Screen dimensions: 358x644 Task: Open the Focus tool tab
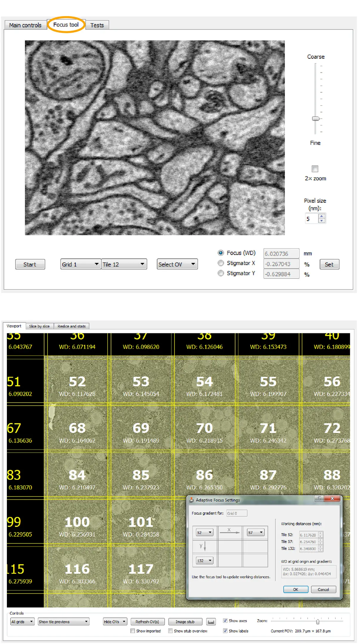click(66, 24)
